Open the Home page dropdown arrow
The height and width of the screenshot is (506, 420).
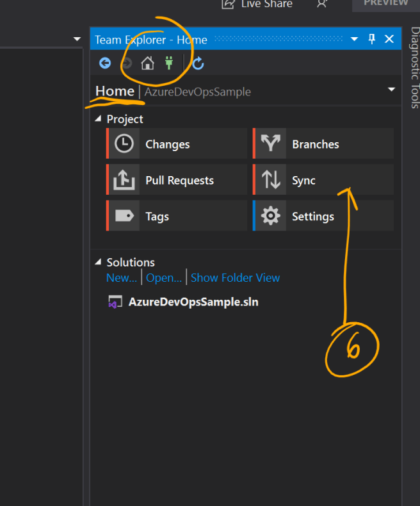(391, 90)
